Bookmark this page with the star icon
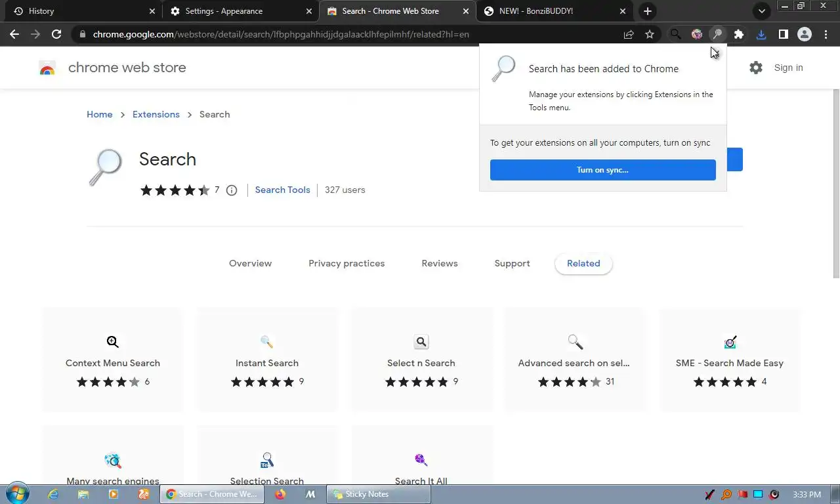The height and width of the screenshot is (504, 840). [x=650, y=34]
